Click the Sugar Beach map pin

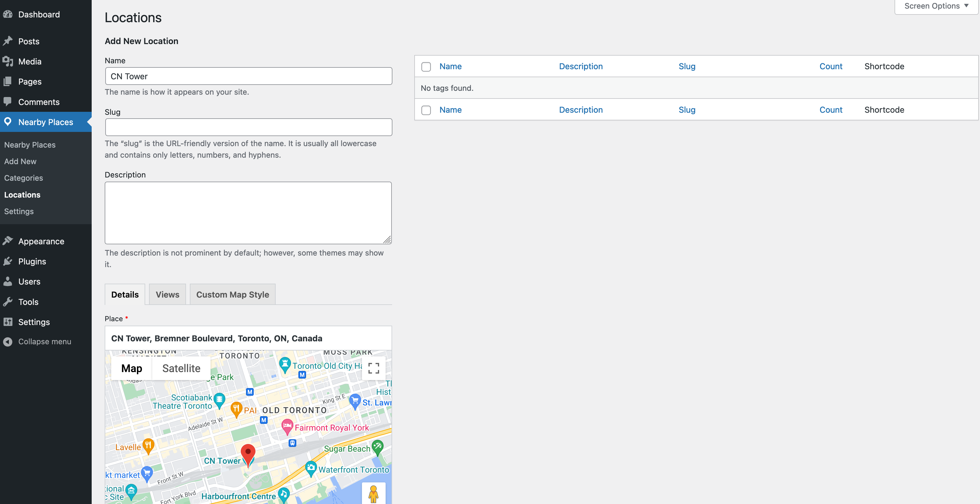[377, 448]
